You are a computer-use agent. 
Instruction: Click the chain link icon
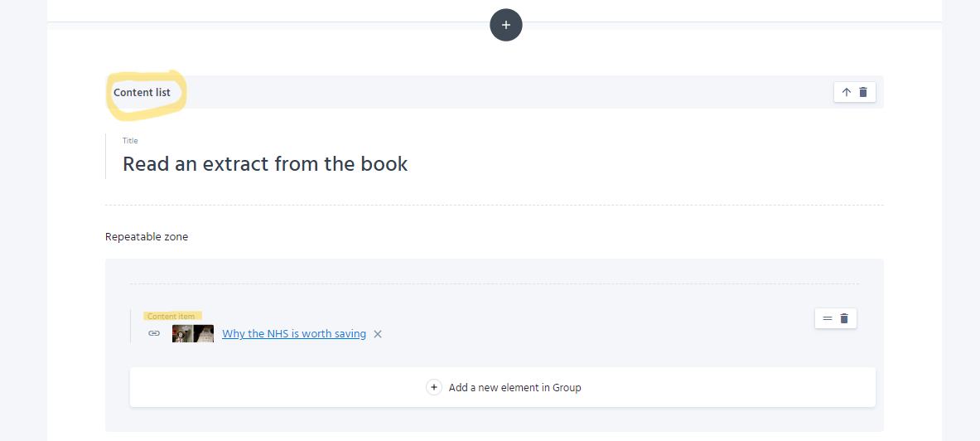click(154, 333)
